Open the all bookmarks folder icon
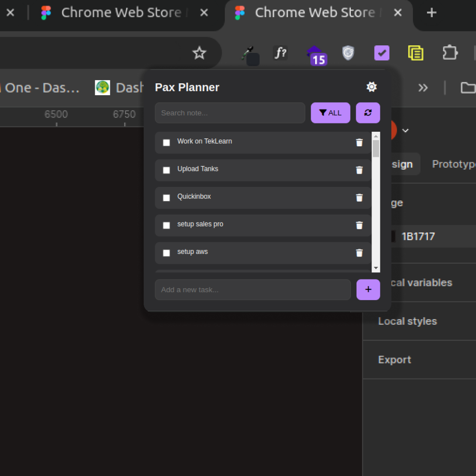 (x=468, y=88)
